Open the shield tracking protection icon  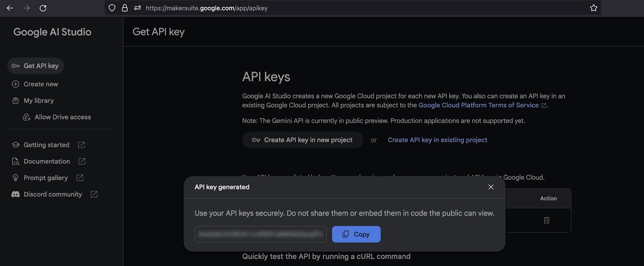[112, 8]
